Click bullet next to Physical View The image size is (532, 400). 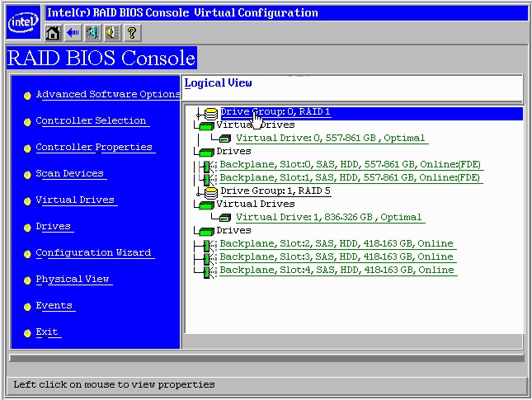click(x=27, y=280)
